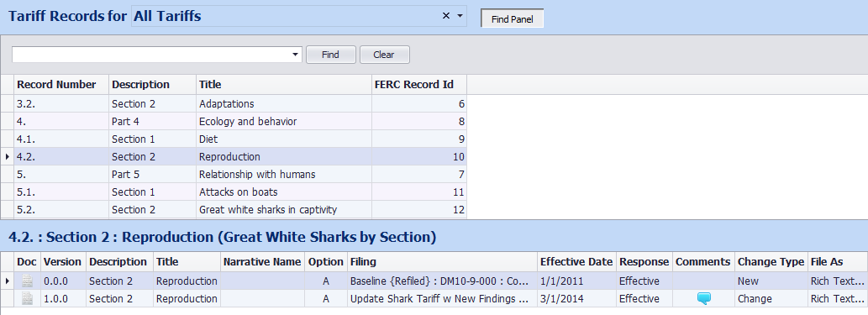Screen dimensions: 868x315
Task: Sort by Narrative Name column header
Action: [x=262, y=262]
